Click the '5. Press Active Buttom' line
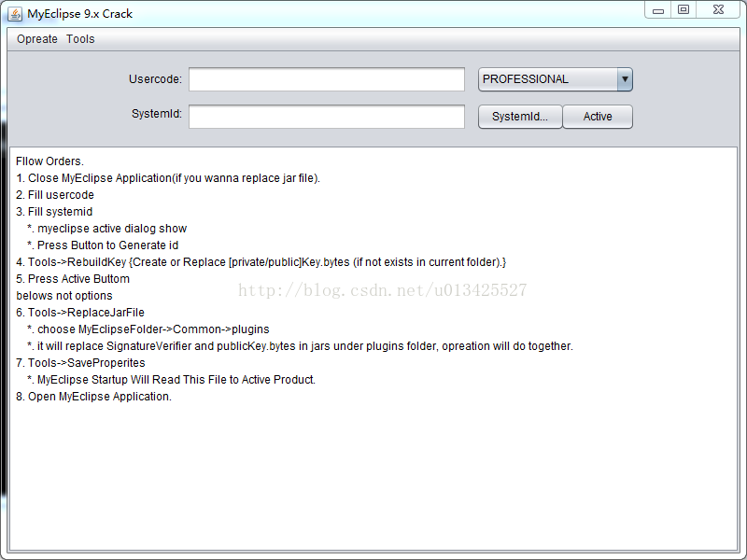 tap(73, 279)
